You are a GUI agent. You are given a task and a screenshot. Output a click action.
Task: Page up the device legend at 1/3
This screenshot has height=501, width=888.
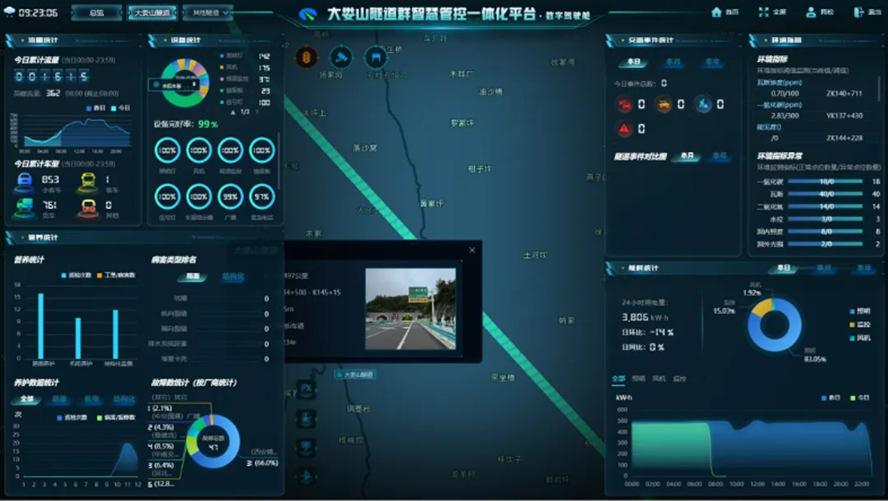233,112
